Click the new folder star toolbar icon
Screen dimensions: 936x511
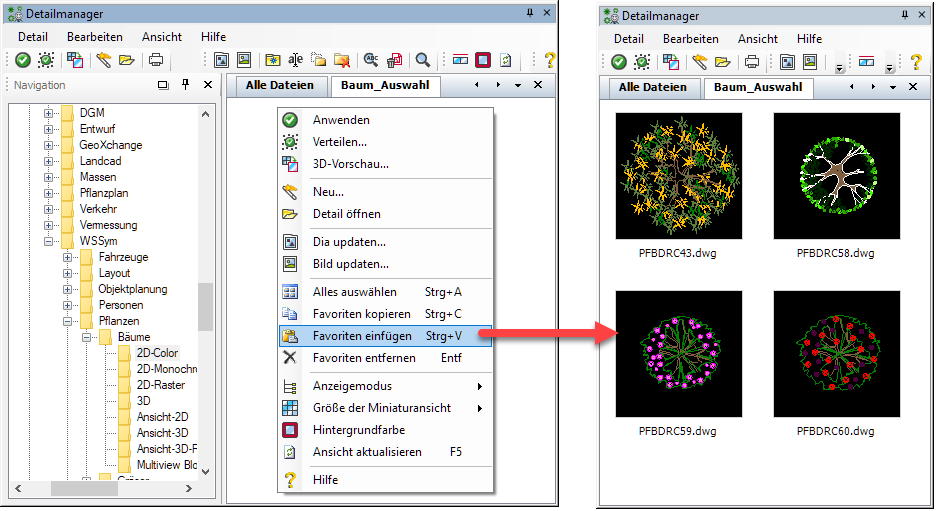(x=272, y=60)
